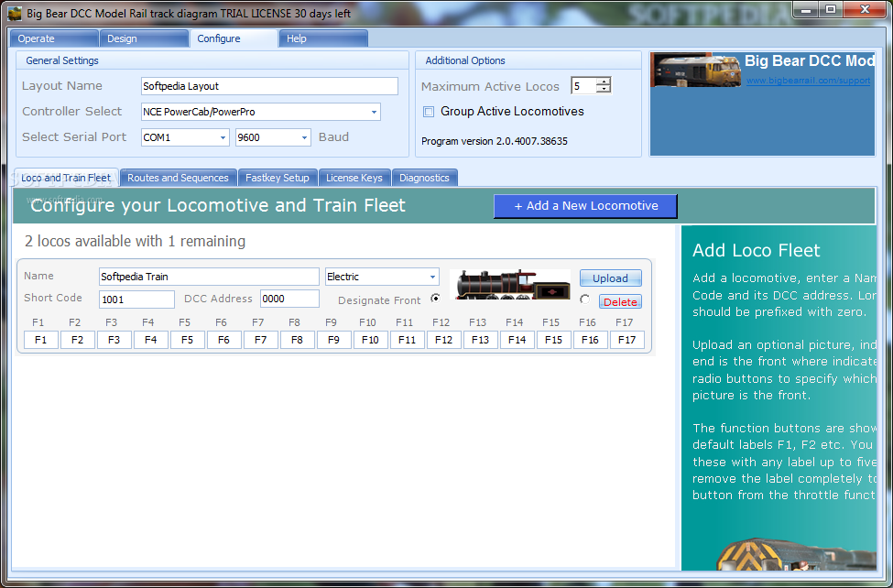The image size is (893, 588).
Task: Click the '2 locos available with 1 remaining' text
Action: point(135,242)
